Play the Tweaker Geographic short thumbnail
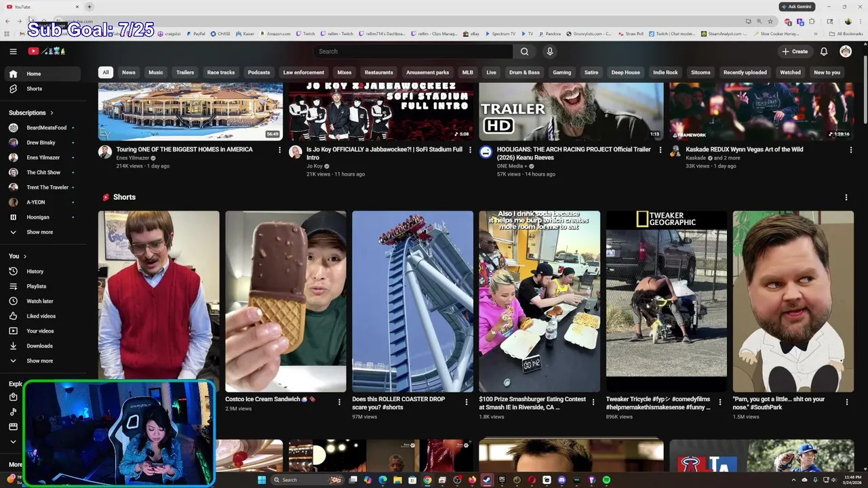Viewport: 868px width, 488px height. click(666, 301)
